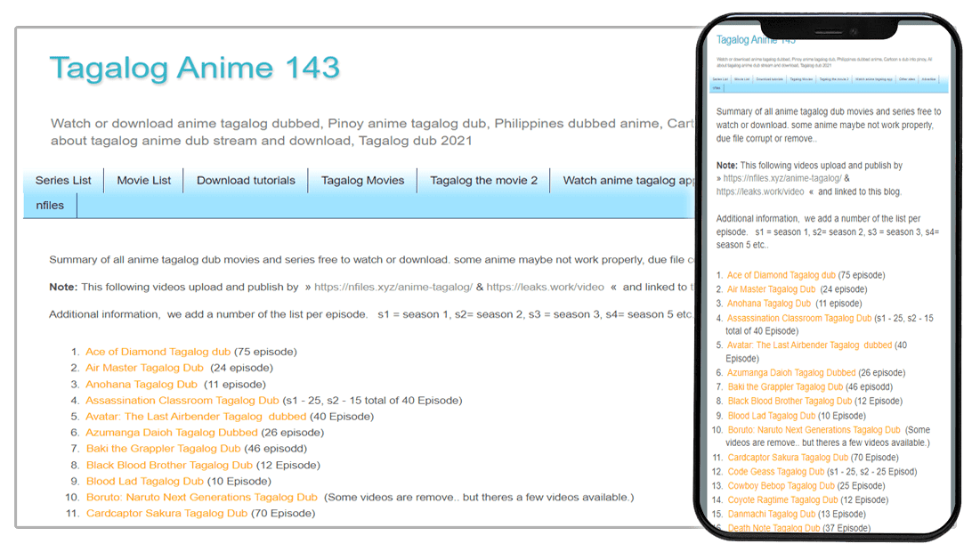
Task: Tap the Advertise tab on phone
Action: 928,78
